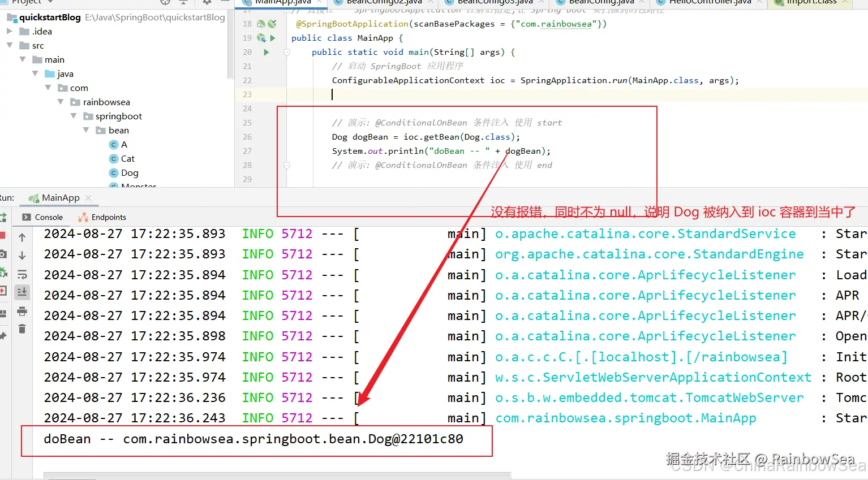Image resolution: width=868 pixels, height=480 pixels.
Task: Click the down arrow in the console toolbar
Action: click(22, 256)
